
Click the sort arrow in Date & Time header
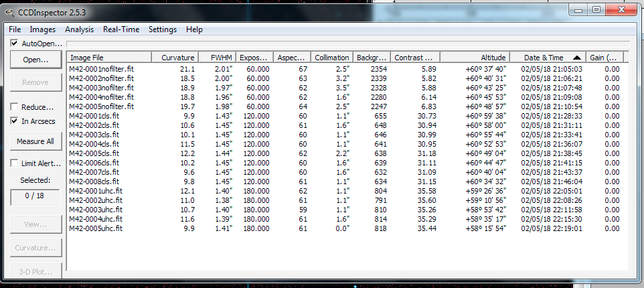[576, 58]
